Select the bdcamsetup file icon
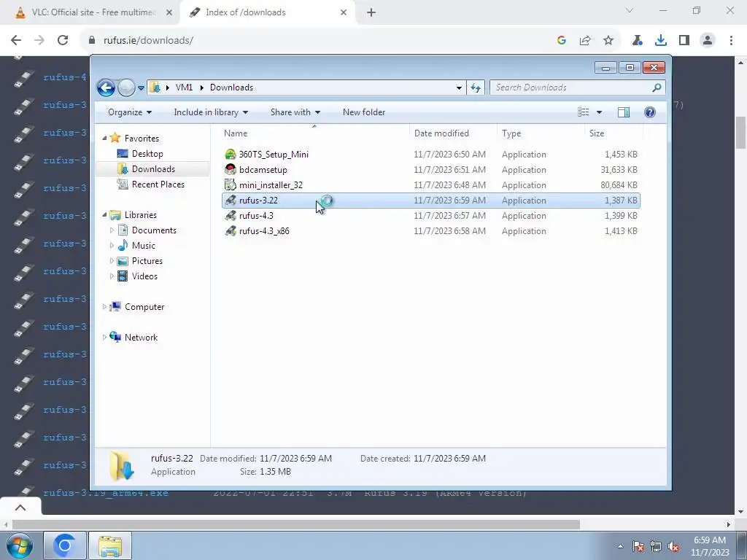 coord(230,169)
